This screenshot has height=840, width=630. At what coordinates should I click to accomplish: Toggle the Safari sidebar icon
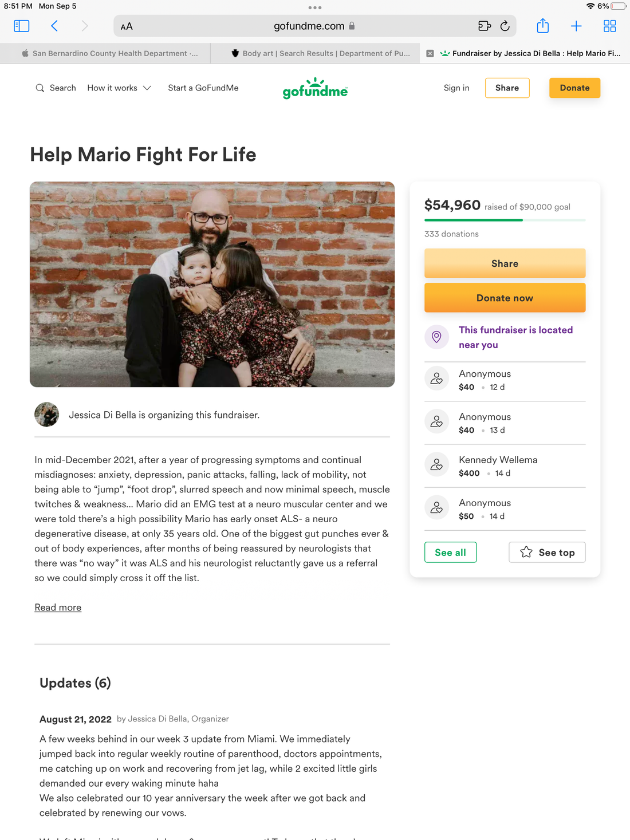click(x=21, y=26)
